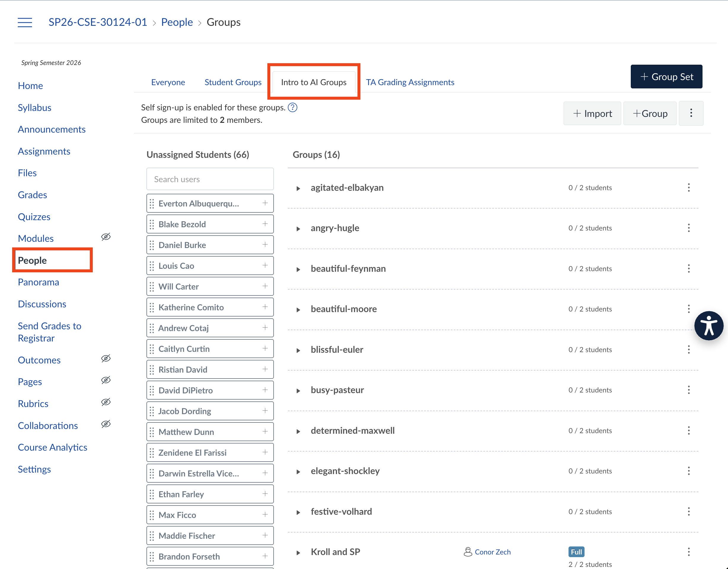Open the accessibility widget button
Screen dimensions: 728x569
(709, 325)
